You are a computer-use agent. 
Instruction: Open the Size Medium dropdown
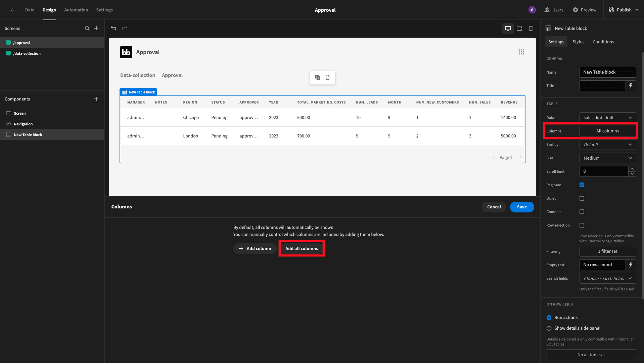click(608, 158)
